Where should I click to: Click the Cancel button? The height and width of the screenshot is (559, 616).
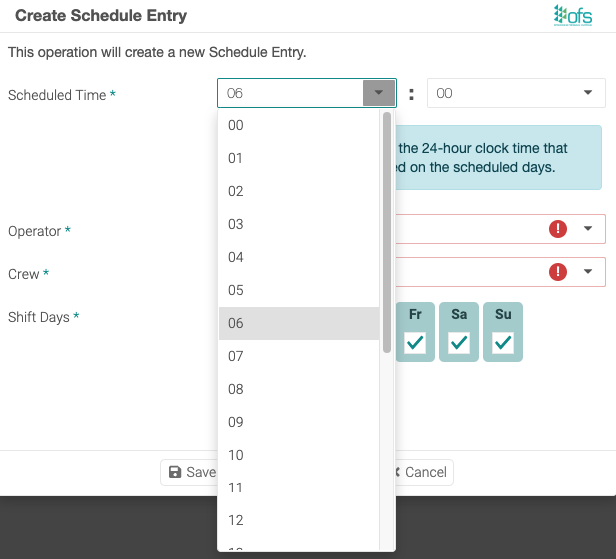(x=420, y=472)
